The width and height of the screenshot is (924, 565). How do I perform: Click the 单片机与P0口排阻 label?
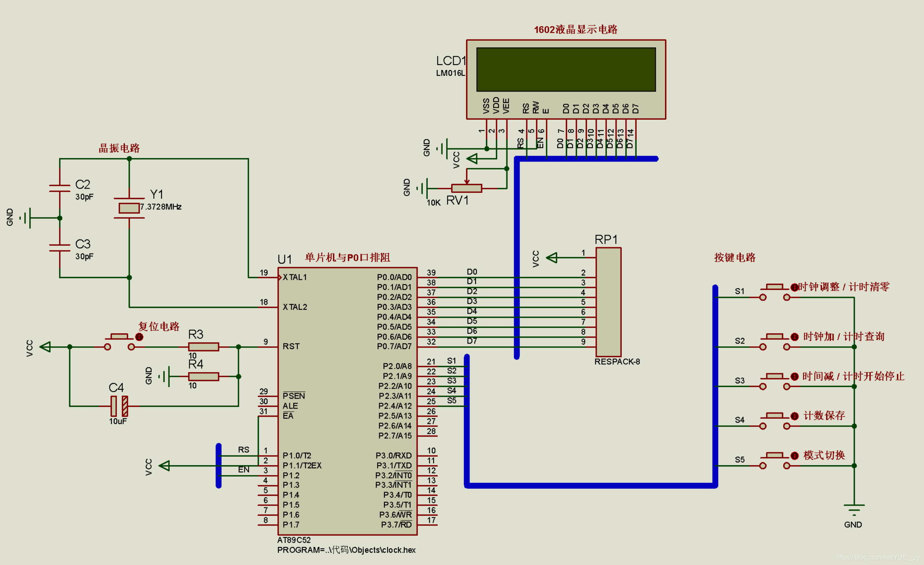(347, 257)
